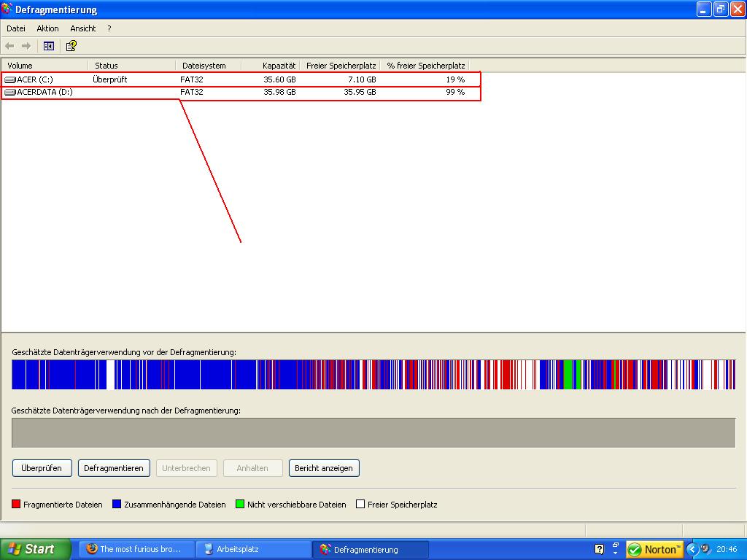Open the Datei menu
Viewport: 747px width, 560px height.
pos(16,28)
